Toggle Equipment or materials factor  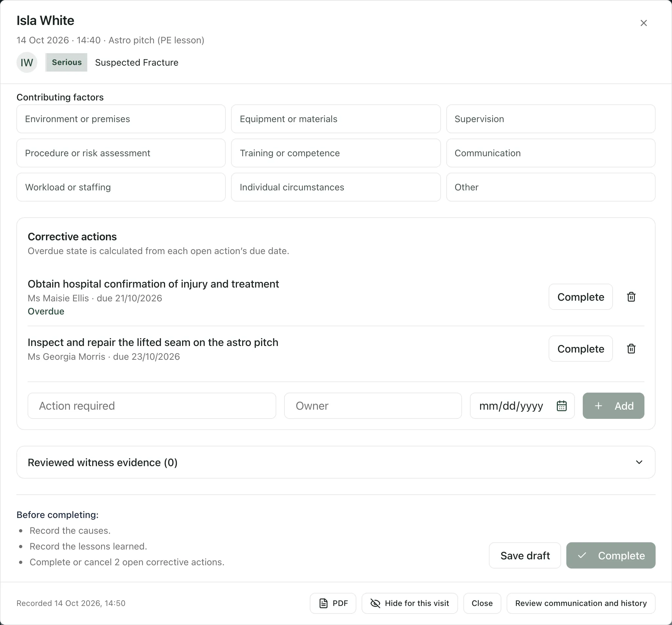(336, 119)
